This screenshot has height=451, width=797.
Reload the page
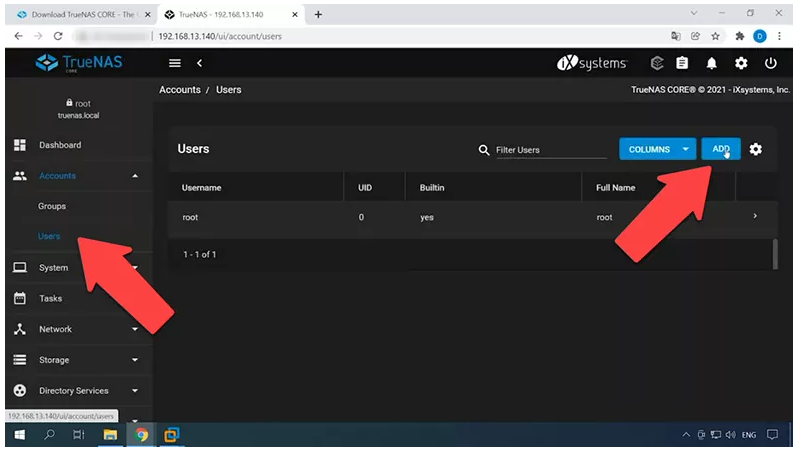pos(58,36)
